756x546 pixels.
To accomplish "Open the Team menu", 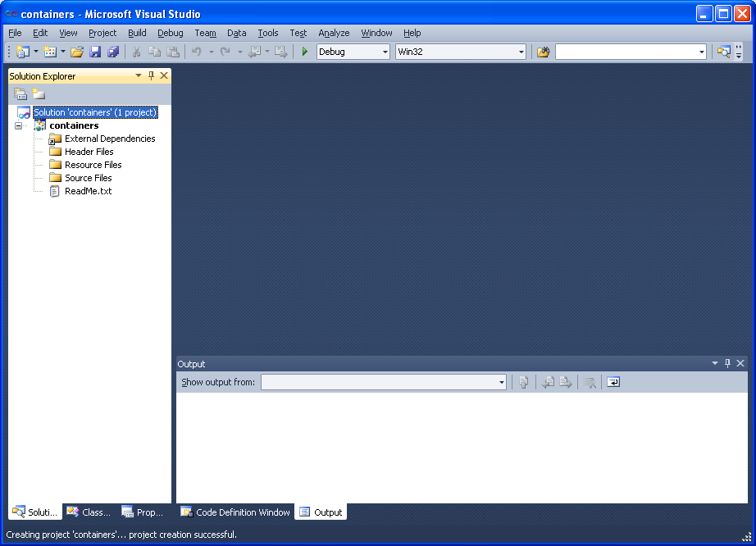I will (205, 33).
